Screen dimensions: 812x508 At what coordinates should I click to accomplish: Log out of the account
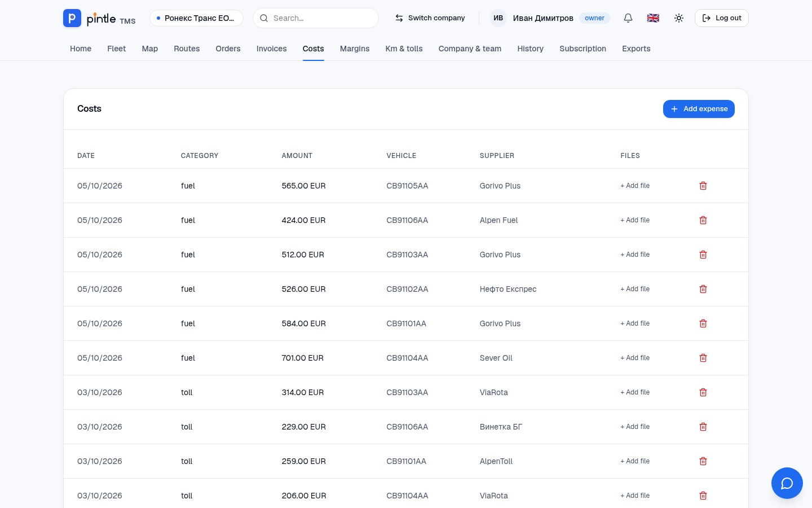click(x=722, y=18)
